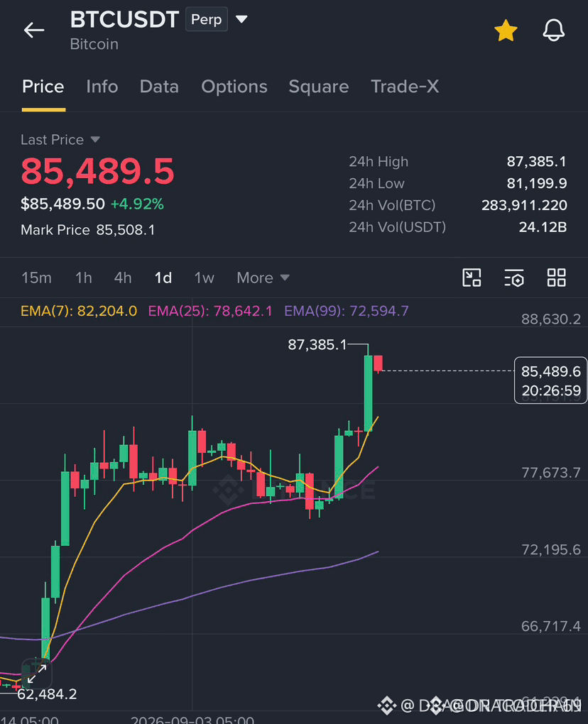Viewport: 588px width, 724px height.
Task: Open the Trade-X tab
Action: (x=405, y=87)
